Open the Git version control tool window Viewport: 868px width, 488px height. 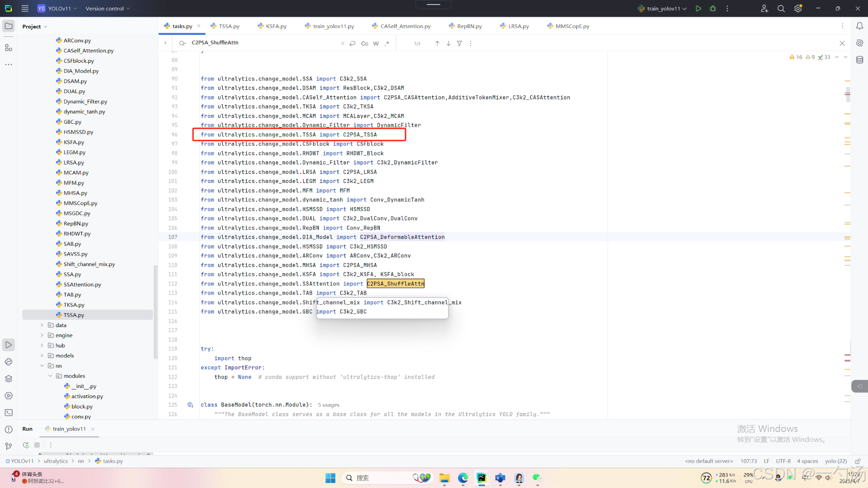click(9, 446)
